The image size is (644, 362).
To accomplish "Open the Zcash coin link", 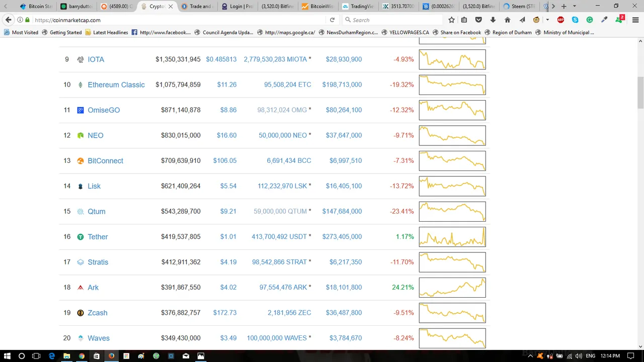I will [98, 313].
